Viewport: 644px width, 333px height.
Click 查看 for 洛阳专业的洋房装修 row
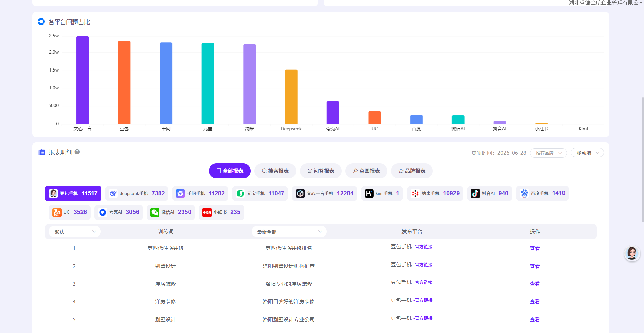click(535, 284)
